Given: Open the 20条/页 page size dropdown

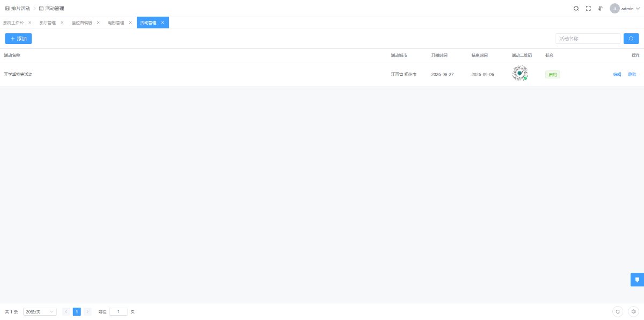Looking at the screenshot, I should pyautogui.click(x=40, y=311).
